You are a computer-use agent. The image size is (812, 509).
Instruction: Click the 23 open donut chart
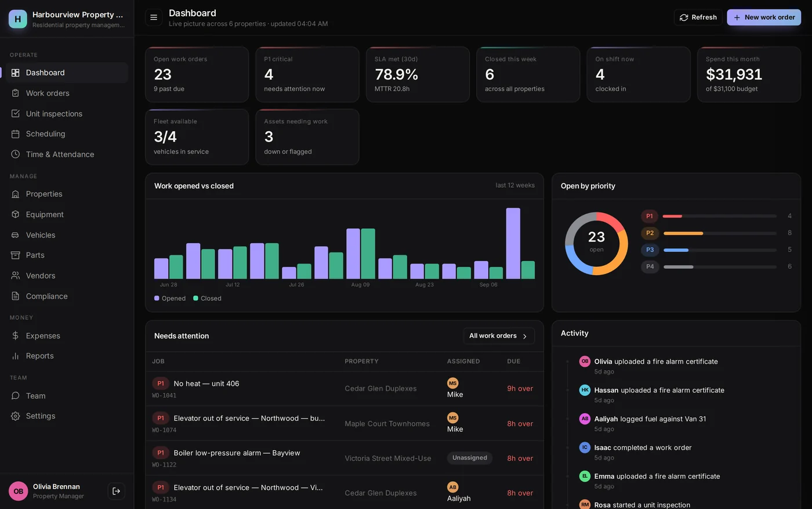[x=596, y=243]
